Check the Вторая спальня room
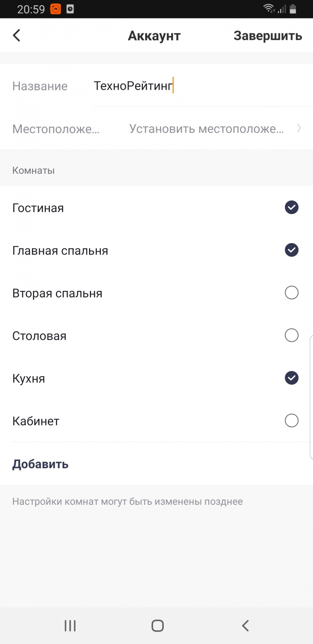Image resolution: width=313 pixels, height=644 pixels. click(x=292, y=293)
